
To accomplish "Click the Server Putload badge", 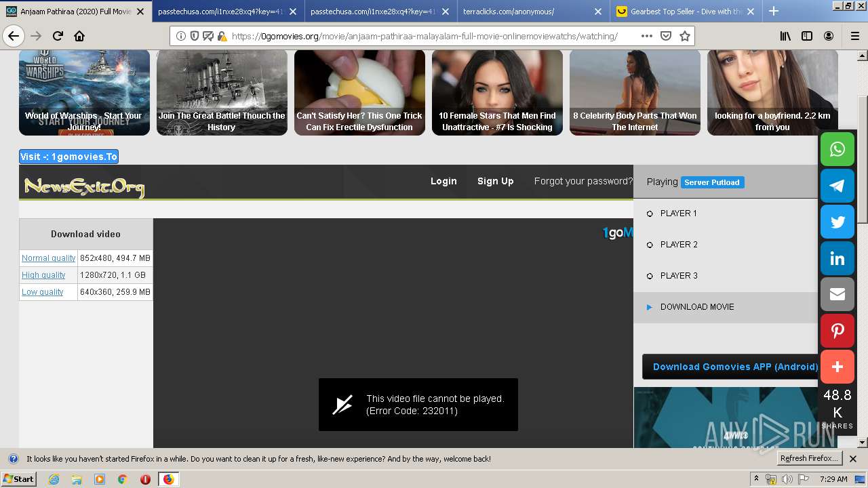I will coord(712,182).
